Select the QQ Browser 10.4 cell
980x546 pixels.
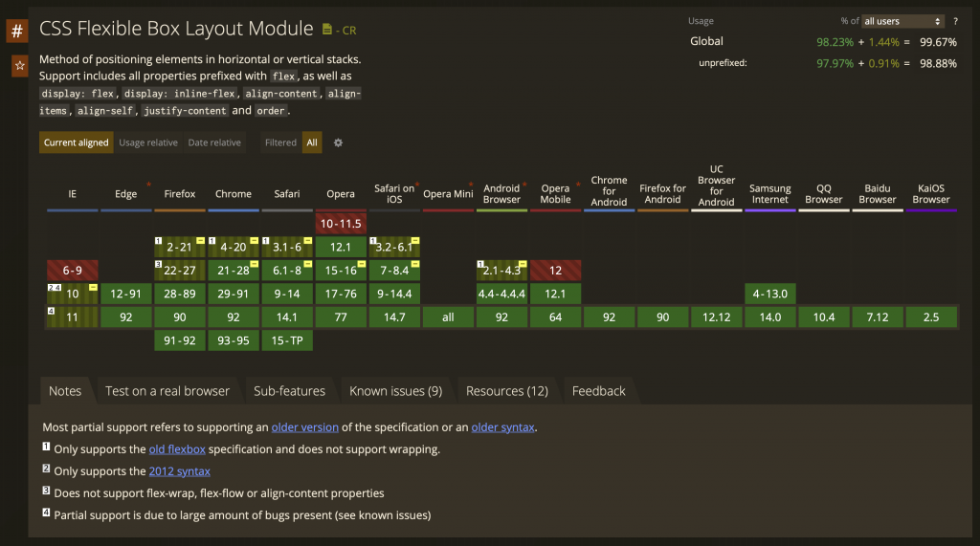click(824, 317)
